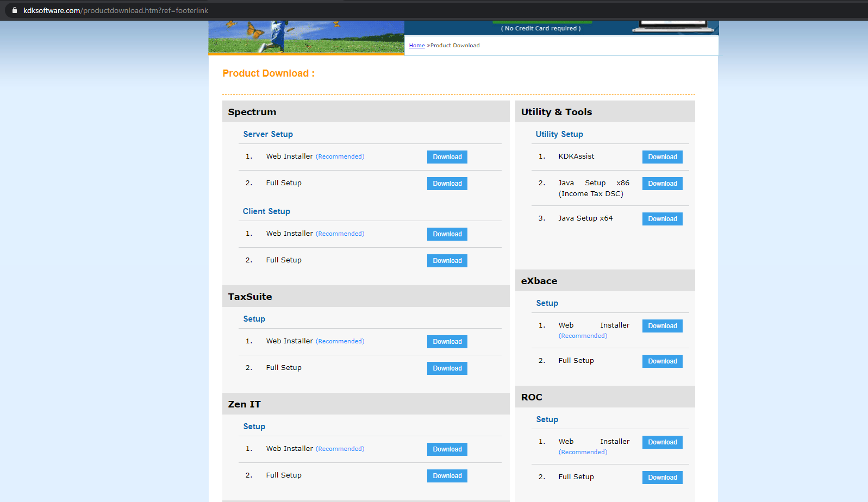Click '(Recommended)' under eXbace Web Installer
This screenshot has width=868, height=502.
point(583,336)
